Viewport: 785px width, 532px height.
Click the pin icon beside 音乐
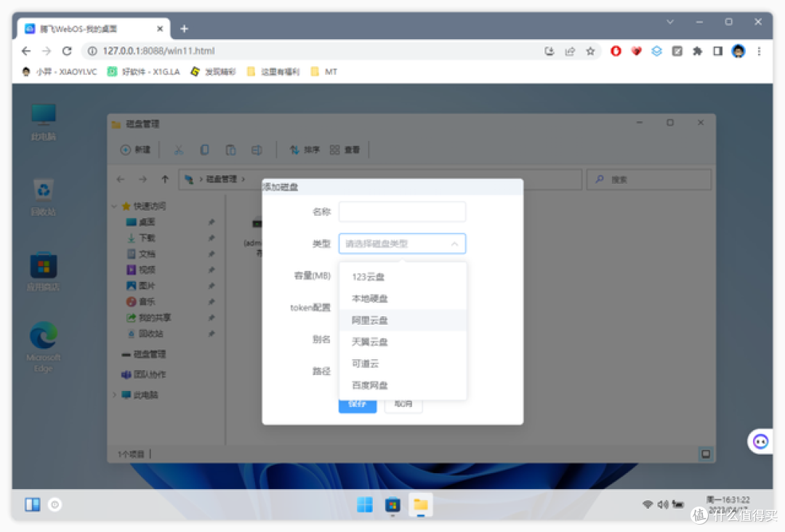click(212, 302)
